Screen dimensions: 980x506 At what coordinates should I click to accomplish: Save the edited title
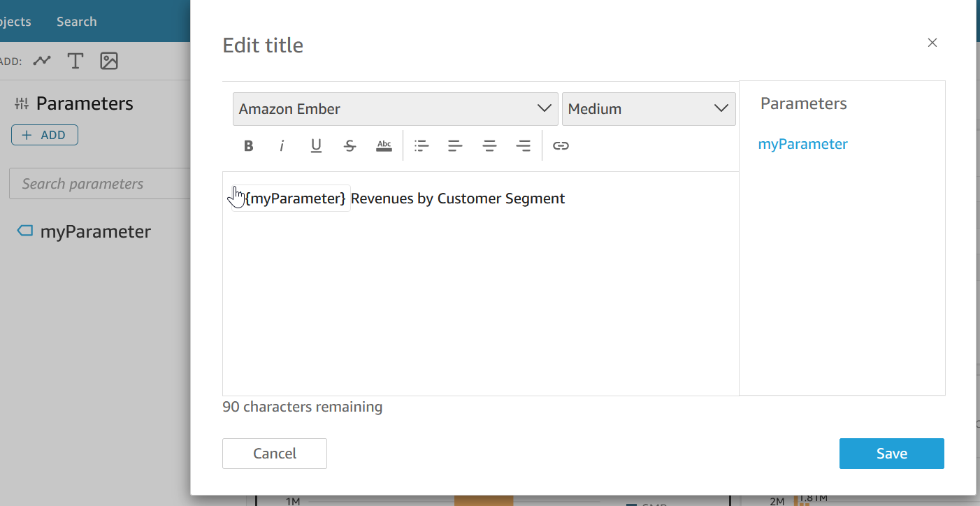point(891,454)
